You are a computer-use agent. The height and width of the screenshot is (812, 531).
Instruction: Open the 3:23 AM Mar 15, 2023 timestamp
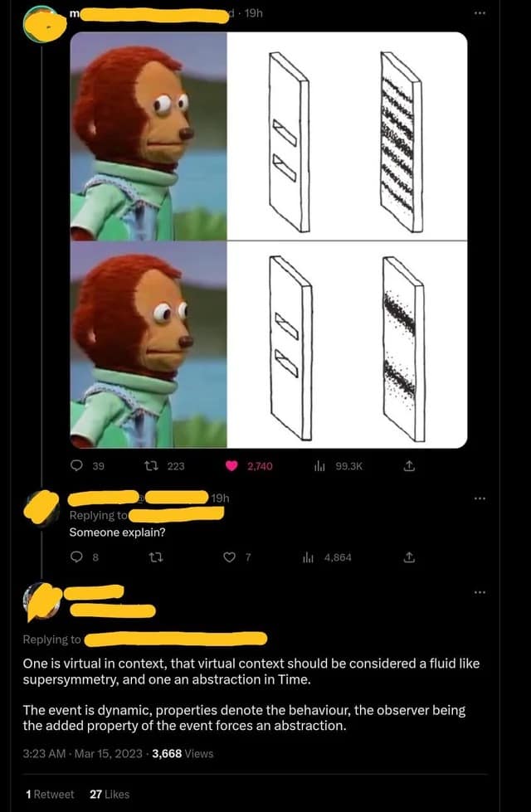tap(83, 753)
